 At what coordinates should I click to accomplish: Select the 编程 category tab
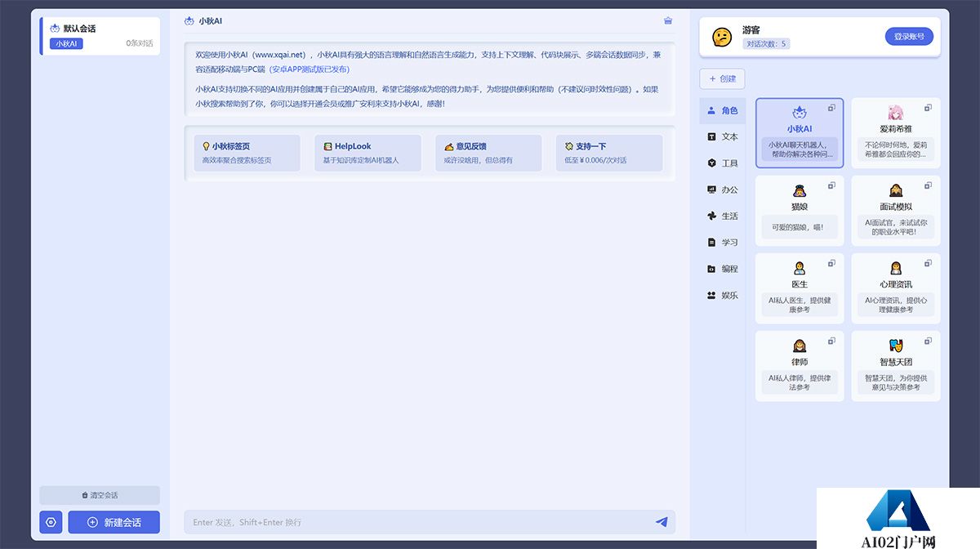[x=723, y=269]
